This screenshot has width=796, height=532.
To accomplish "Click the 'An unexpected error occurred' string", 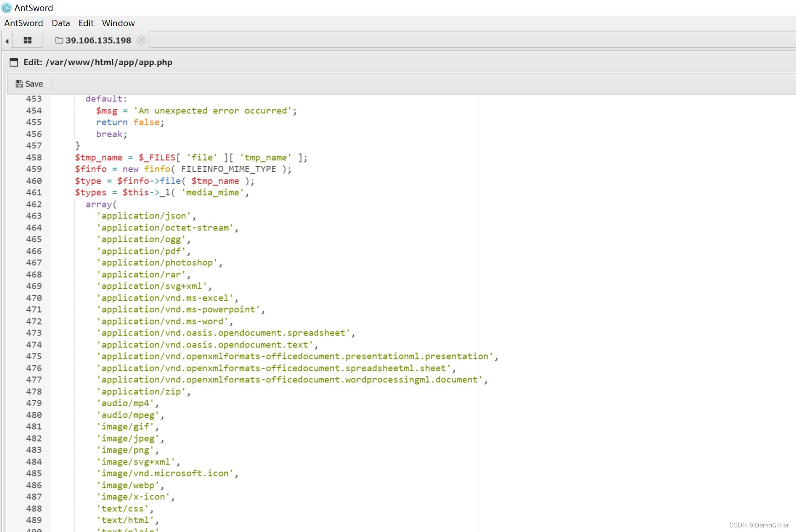I will tap(212, 111).
